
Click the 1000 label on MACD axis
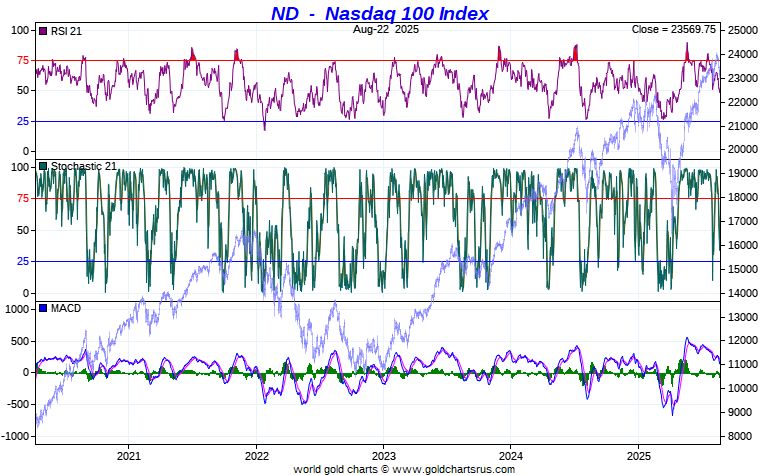point(17,310)
